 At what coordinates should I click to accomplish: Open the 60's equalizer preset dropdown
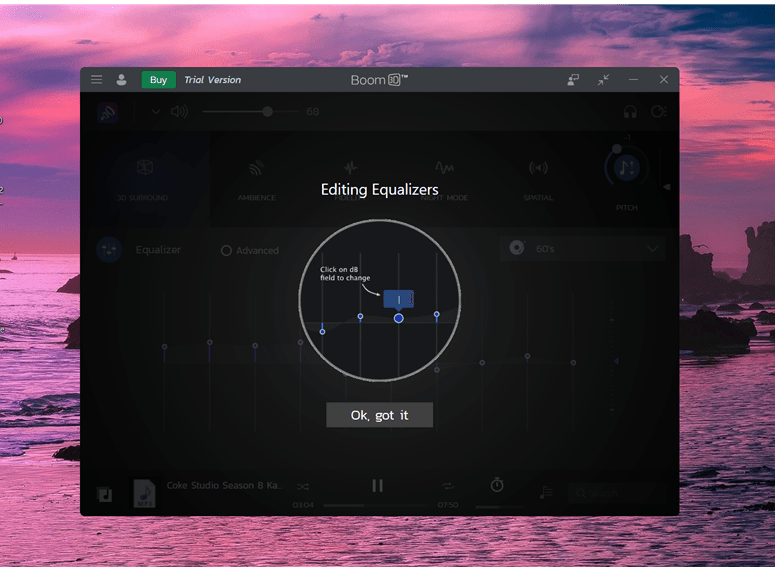click(582, 248)
